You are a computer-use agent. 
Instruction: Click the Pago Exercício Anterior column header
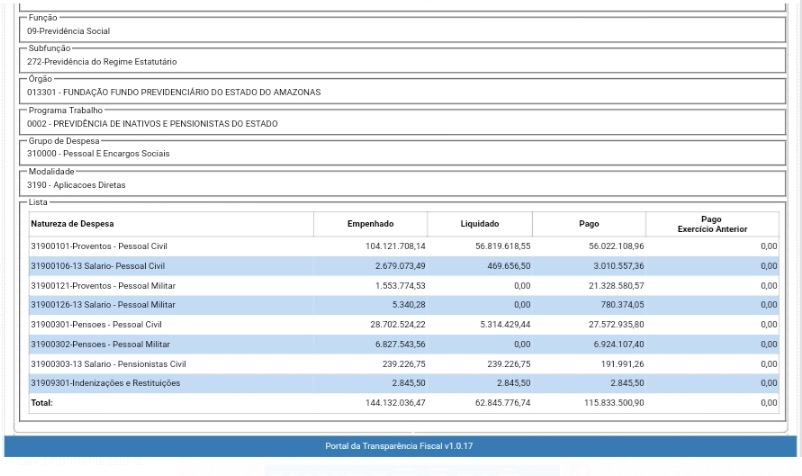click(x=712, y=224)
